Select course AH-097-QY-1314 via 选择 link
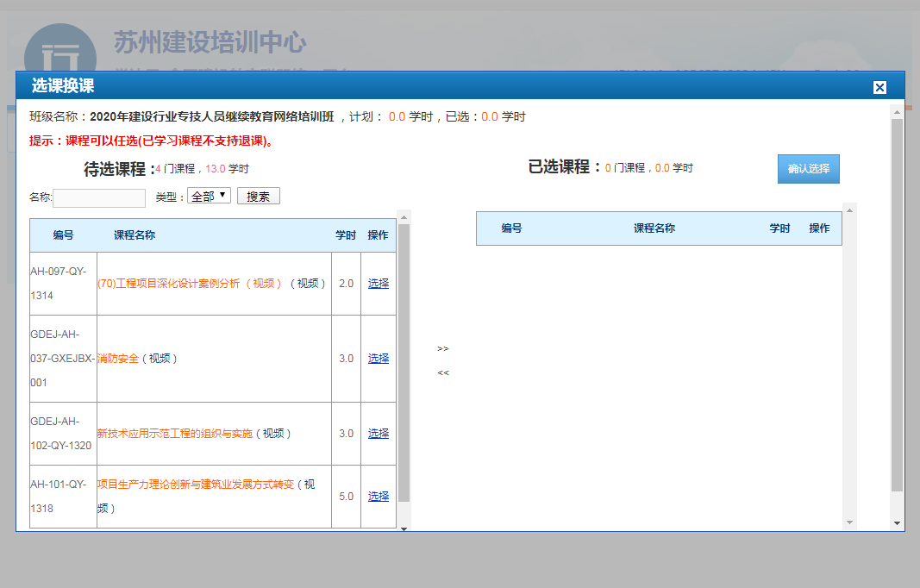920x588 pixels. tap(378, 284)
